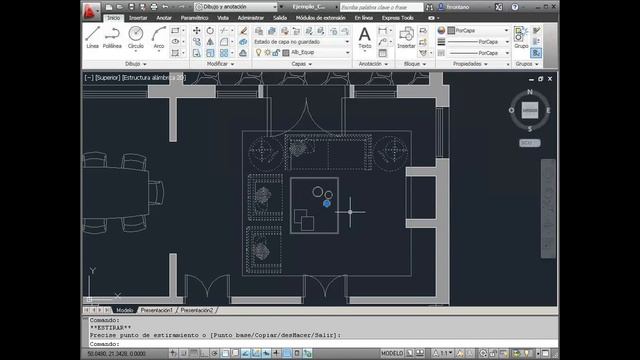Viewport: 640px width, 360px height.
Task: Open the layer state dropdown 'Estado de capa no guardado'
Action: pyautogui.click(x=302, y=42)
